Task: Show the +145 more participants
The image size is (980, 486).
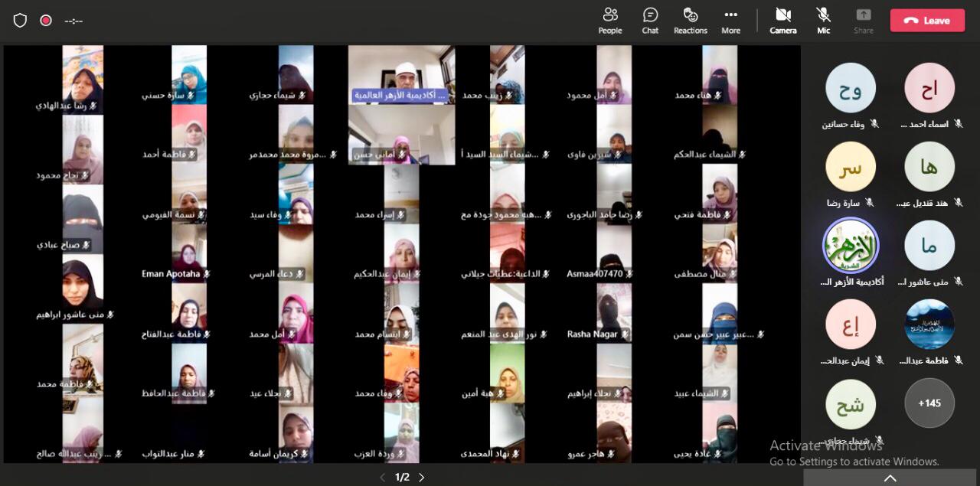Action: click(929, 403)
